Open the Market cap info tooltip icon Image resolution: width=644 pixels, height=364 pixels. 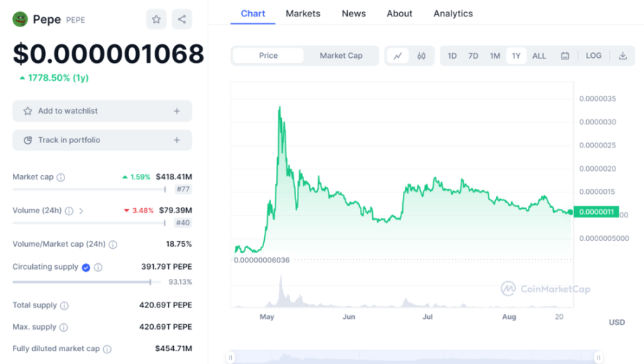[61, 177]
